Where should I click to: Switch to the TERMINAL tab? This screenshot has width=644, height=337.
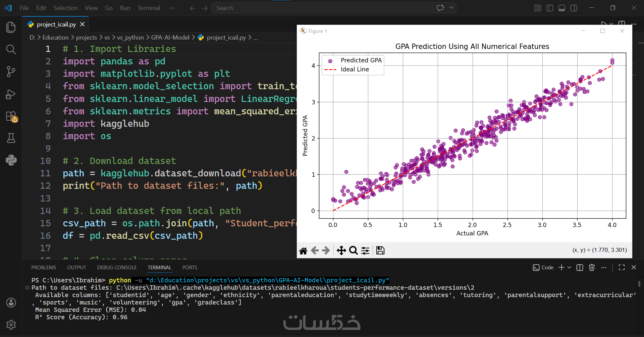pyautogui.click(x=160, y=268)
